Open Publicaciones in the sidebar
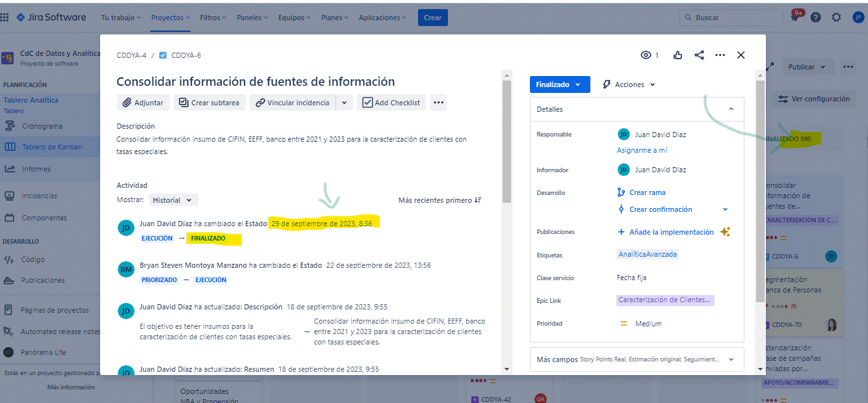 click(43, 280)
